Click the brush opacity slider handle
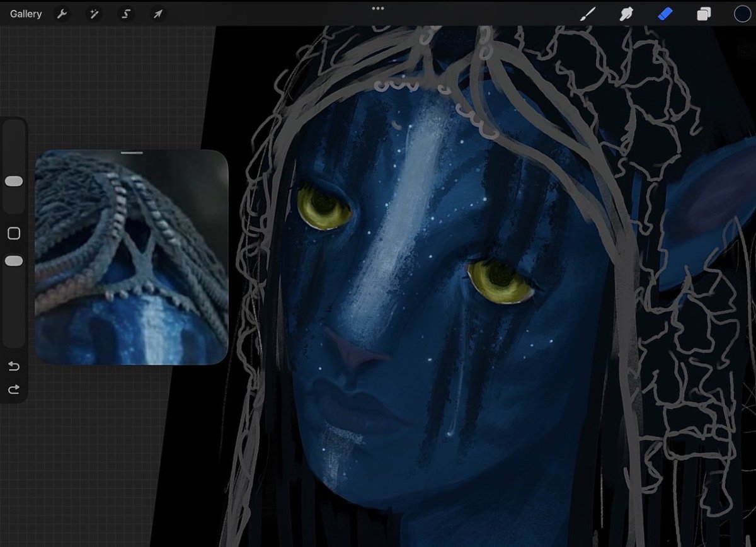The image size is (756, 547). click(x=14, y=261)
